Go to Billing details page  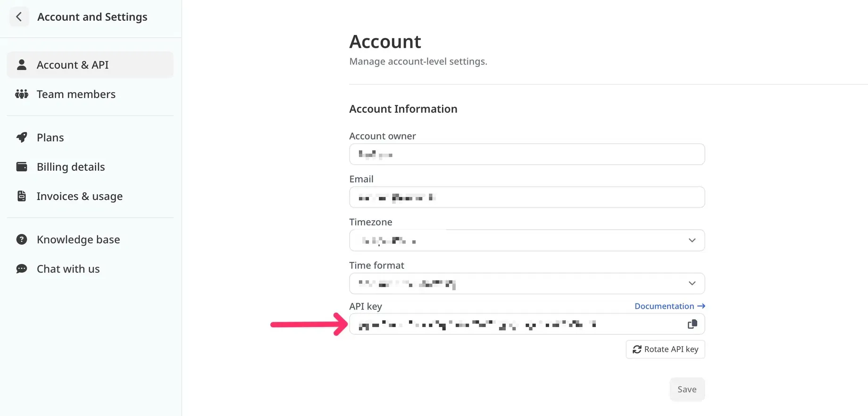[x=71, y=167]
